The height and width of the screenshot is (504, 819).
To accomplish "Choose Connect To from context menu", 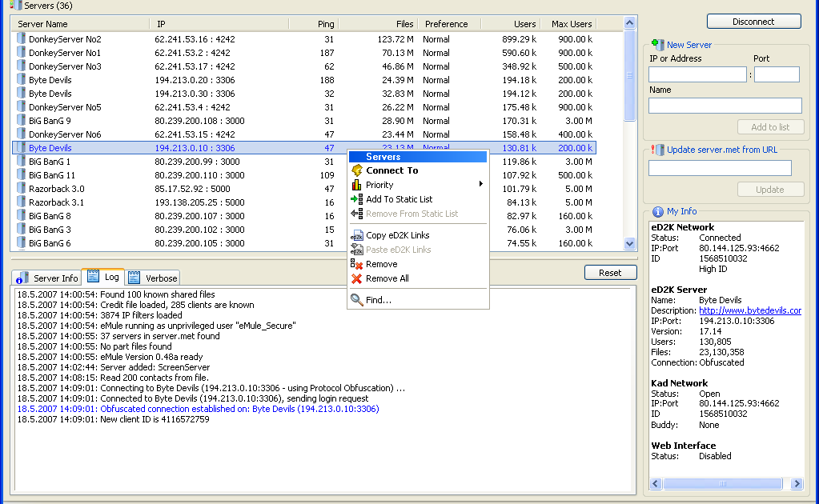I will [x=418, y=170].
